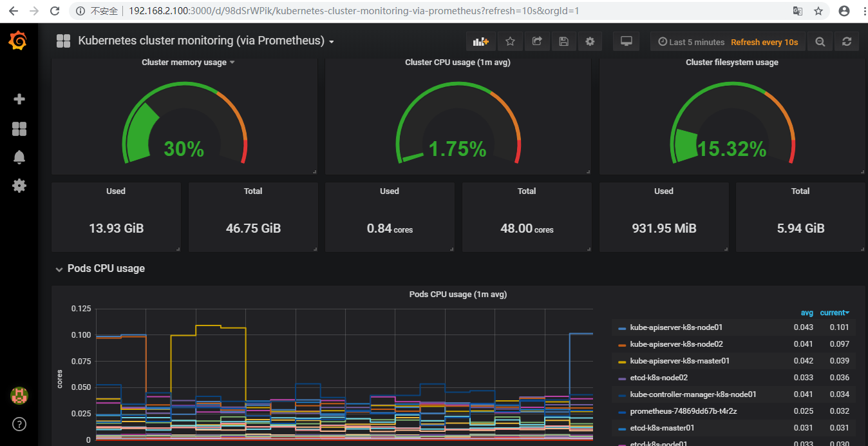Click the Add panel icon

point(481,41)
